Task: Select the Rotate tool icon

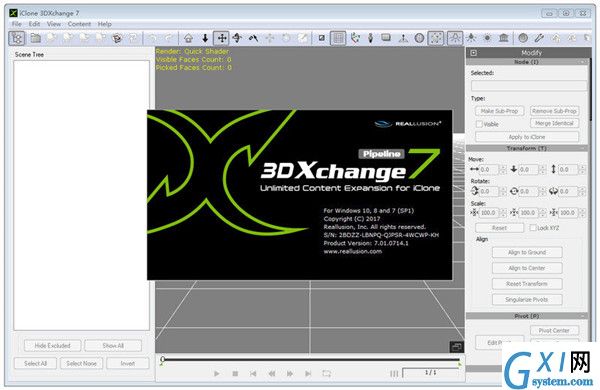Action: (x=238, y=38)
